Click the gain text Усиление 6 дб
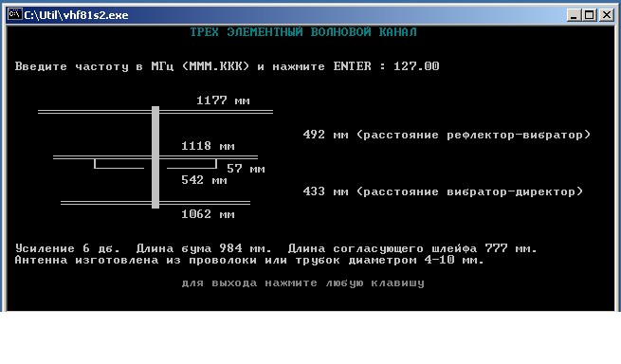The image size is (621, 364). click(67, 248)
